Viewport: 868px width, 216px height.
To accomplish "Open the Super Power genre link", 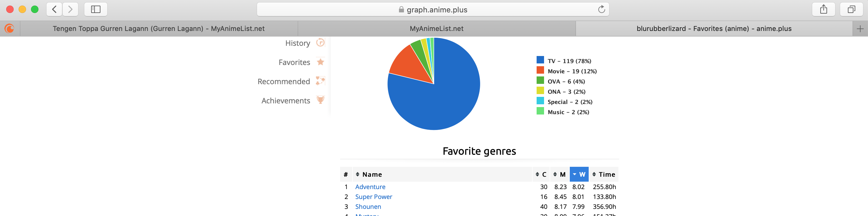I will (373, 197).
